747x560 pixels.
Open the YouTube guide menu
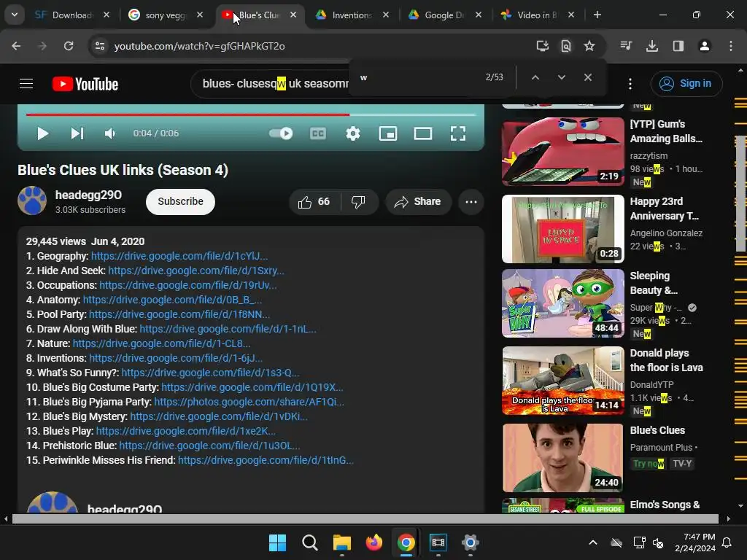click(26, 84)
